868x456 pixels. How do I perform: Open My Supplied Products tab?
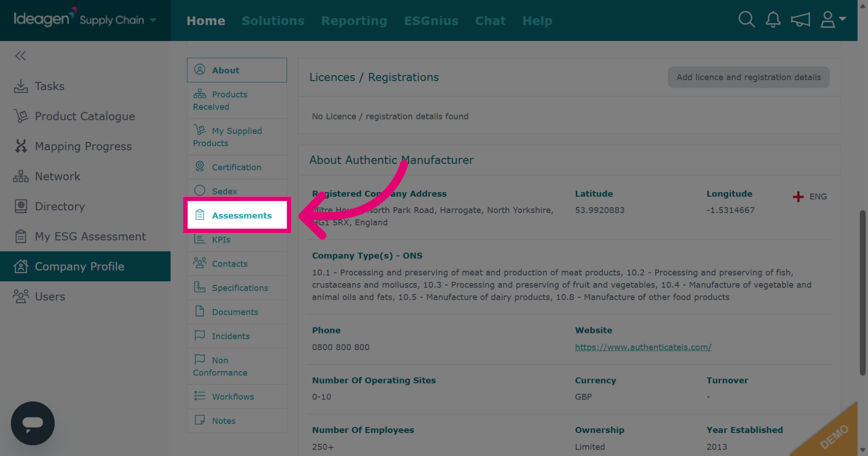pyautogui.click(x=237, y=137)
